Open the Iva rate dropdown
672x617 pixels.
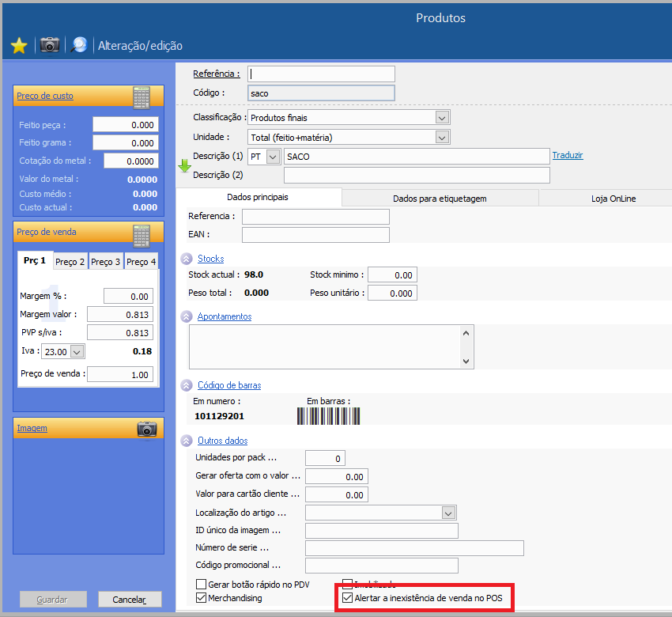(x=77, y=351)
